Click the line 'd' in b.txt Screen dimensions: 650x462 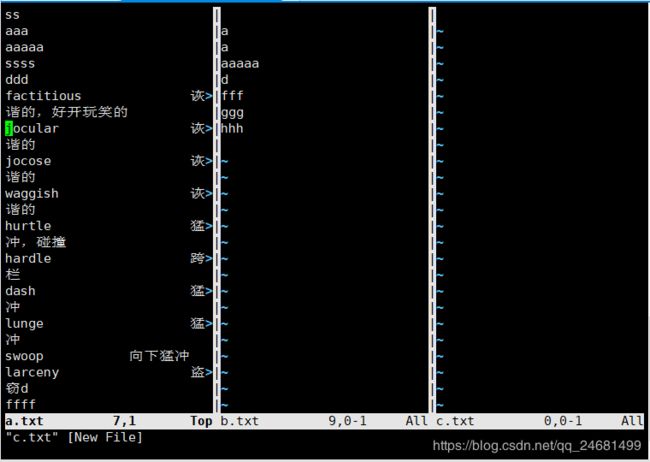(x=224, y=80)
